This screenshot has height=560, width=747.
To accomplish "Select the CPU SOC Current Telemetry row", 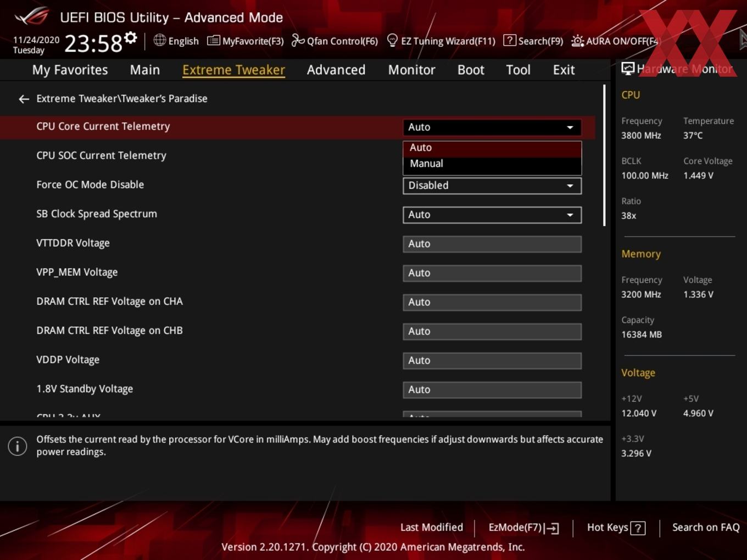I will click(297, 156).
